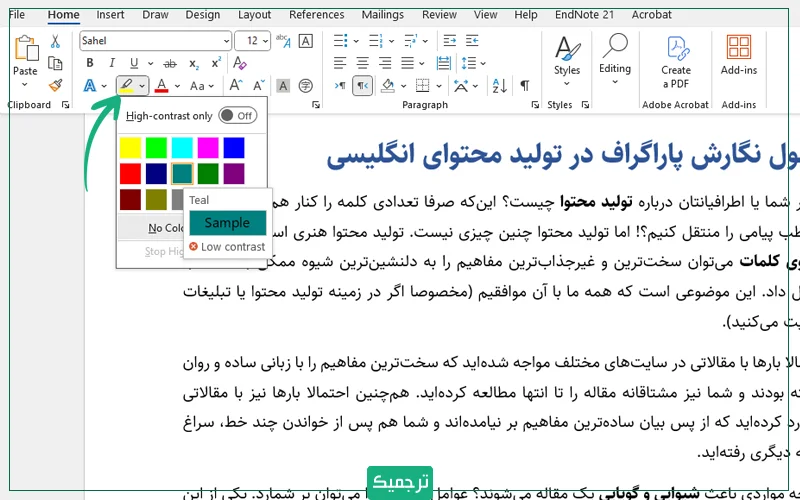Switch to the References tab
Image resolution: width=800 pixels, height=500 pixels.
[x=316, y=14]
